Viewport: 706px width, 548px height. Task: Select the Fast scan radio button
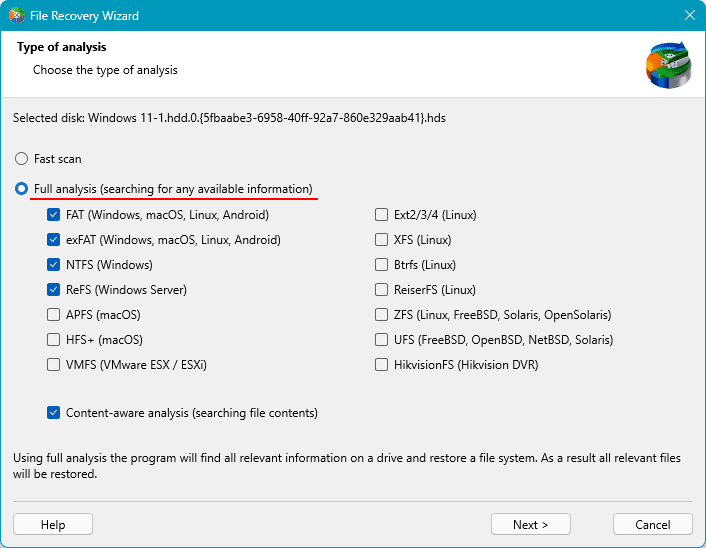coord(21,159)
